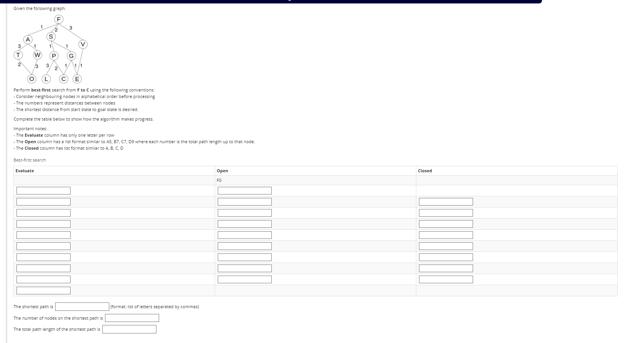Click the 'Closed' column header

[425, 171]
